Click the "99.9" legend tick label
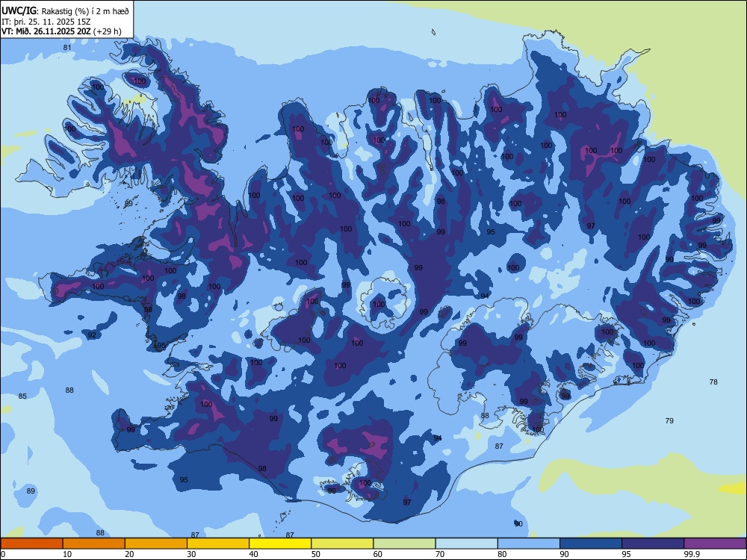Viewport: 747px width, 560px height. tap(692, 554)
